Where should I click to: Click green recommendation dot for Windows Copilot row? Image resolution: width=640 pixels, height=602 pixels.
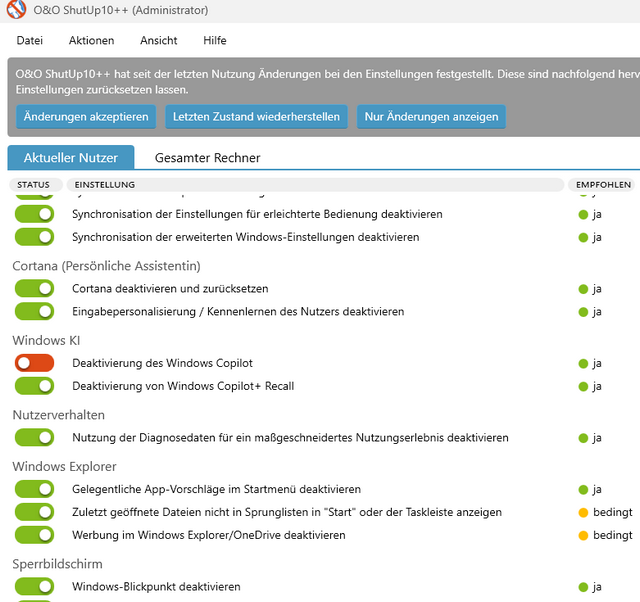[583, 364]
